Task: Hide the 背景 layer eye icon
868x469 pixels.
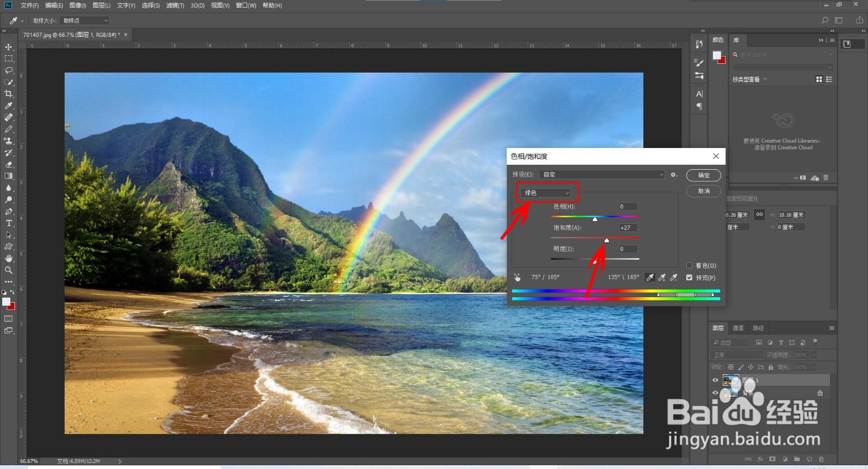Action: click(715, 393)
